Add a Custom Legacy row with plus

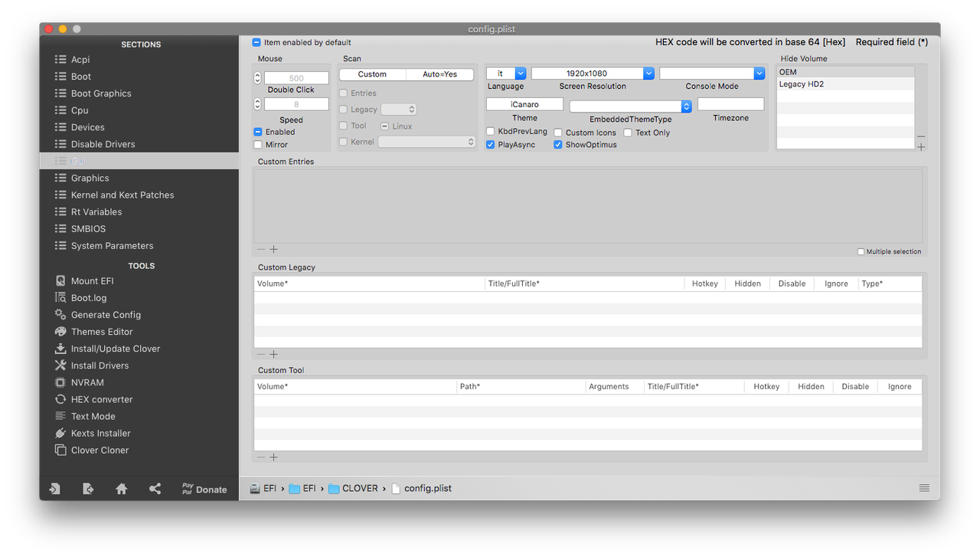[x=273, y=354]
